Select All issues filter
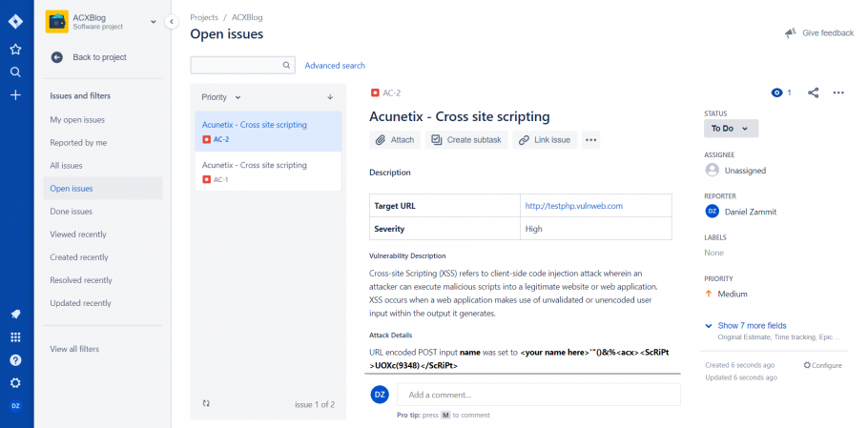 click(103, 165)
